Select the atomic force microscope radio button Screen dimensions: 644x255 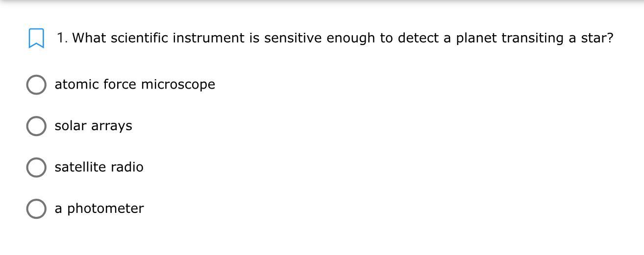click(x=36, y=85)
